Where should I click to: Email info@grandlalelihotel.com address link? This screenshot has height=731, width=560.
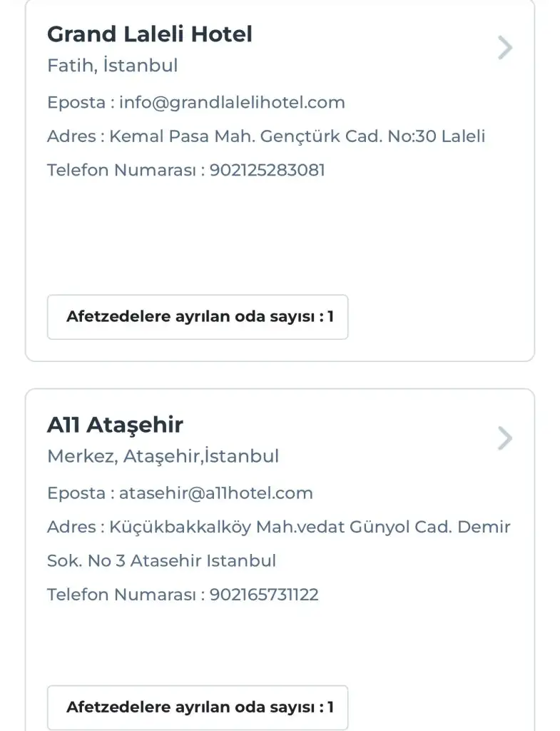coord(232,102)
